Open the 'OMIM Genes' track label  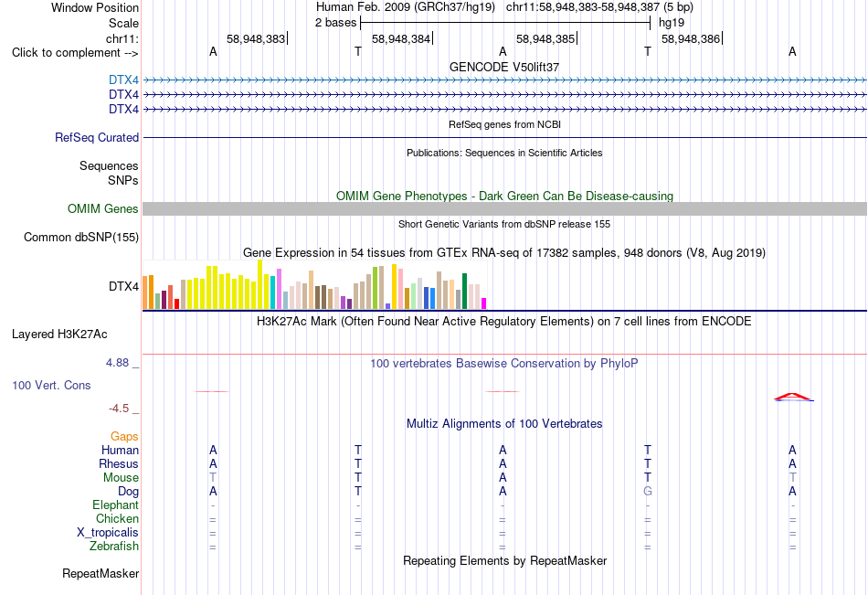(x=103, y=209)
